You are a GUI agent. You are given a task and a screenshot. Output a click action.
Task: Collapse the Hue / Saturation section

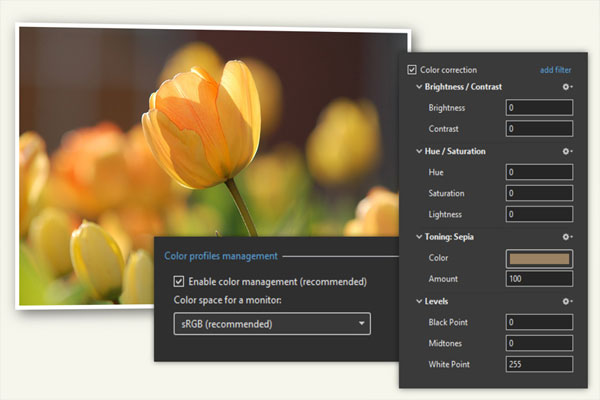click(418, 151)
